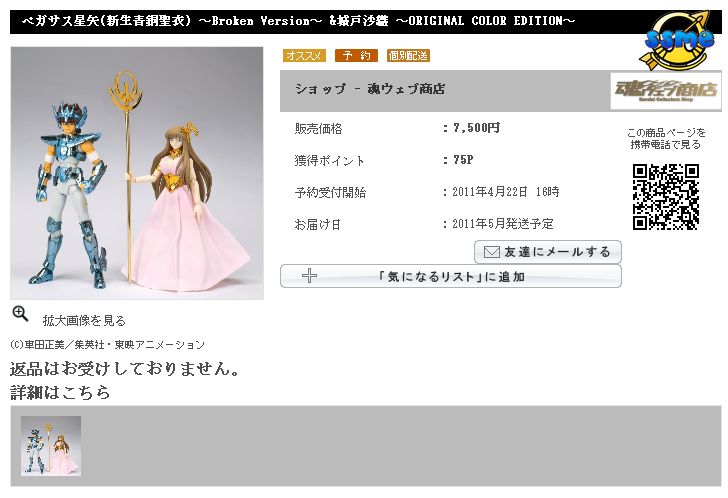Select the points value 75P

(x=463, y=160)
